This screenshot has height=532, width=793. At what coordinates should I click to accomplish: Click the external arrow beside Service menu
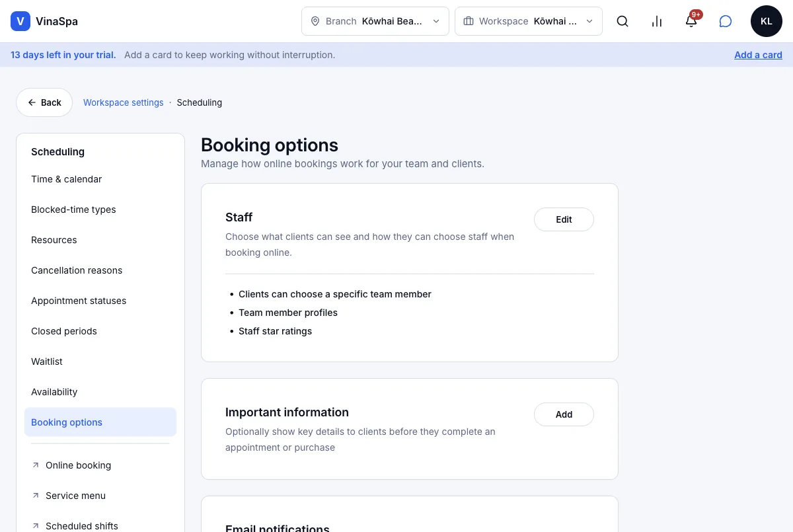(x=36, y=496)
